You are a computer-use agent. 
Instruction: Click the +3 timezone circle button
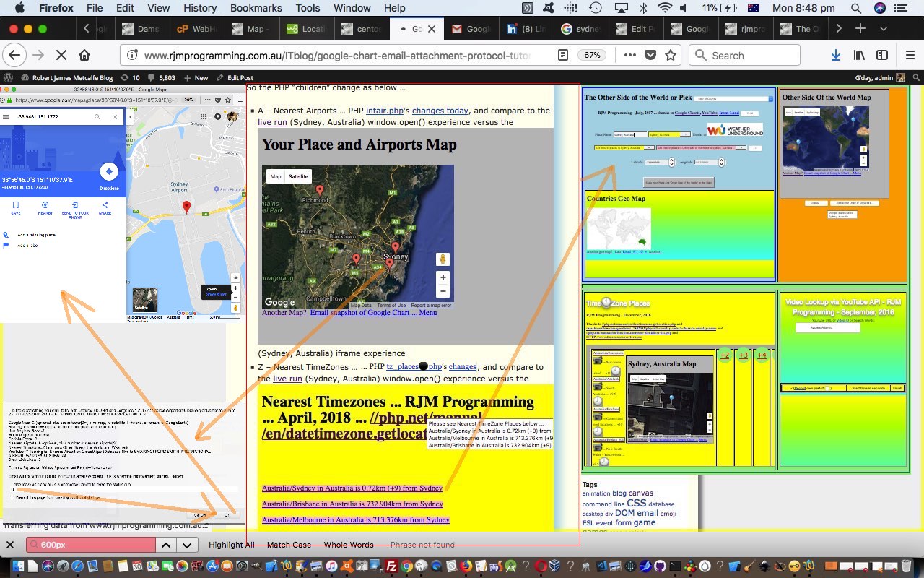(744, 355)
